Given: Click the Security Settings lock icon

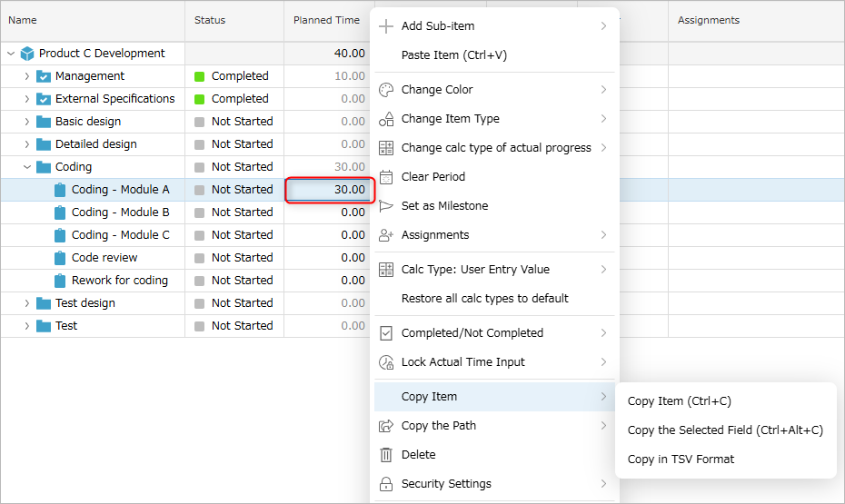Looking at the screenshot, I should [386, 483].
